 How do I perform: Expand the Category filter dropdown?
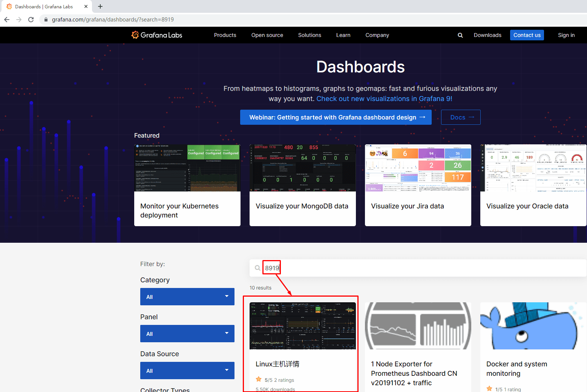click(187, 297)
